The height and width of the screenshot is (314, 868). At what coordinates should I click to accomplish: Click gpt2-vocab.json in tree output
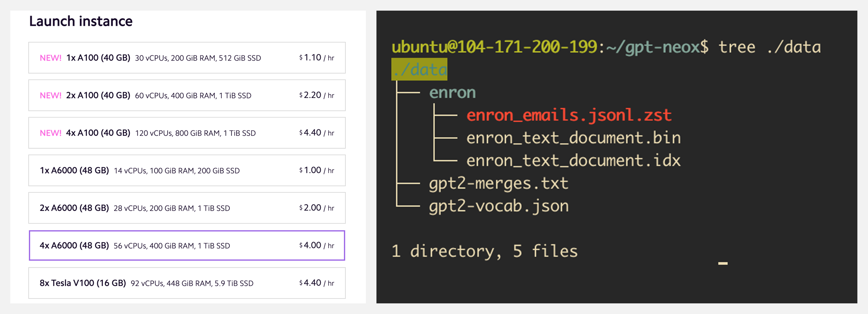(499, 206)
